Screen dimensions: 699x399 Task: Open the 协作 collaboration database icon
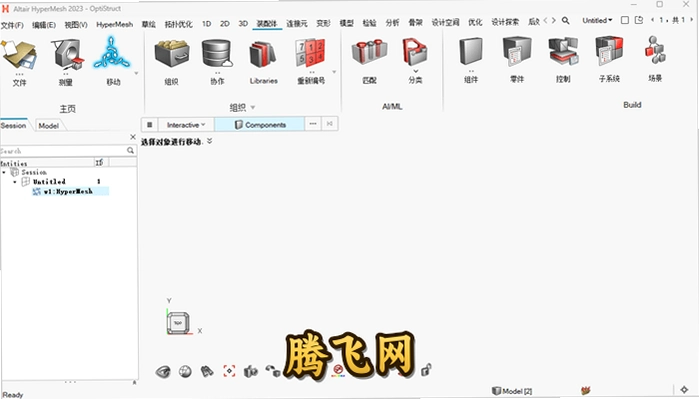tap(217, 53)
